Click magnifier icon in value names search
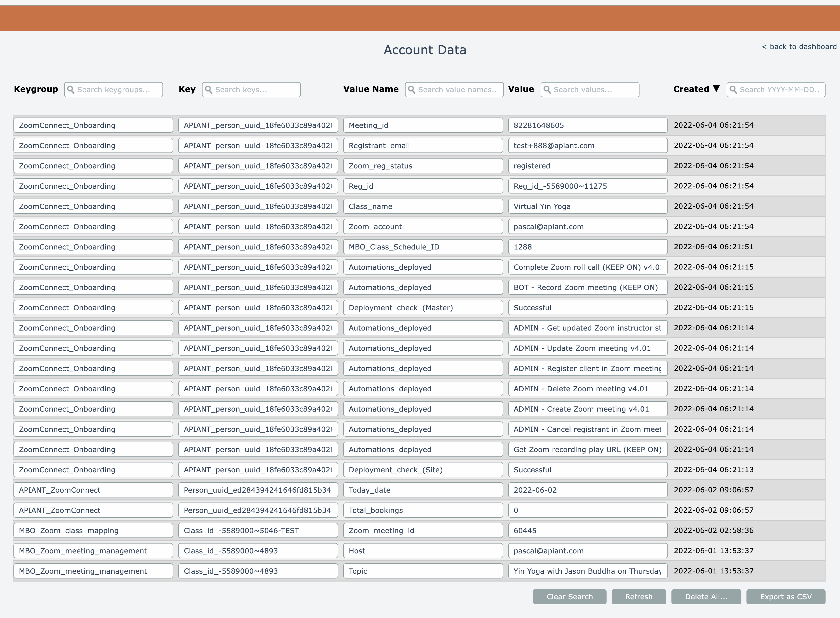Image resolution: width=840 pixels, height=618 pixels. coord(411,90)
